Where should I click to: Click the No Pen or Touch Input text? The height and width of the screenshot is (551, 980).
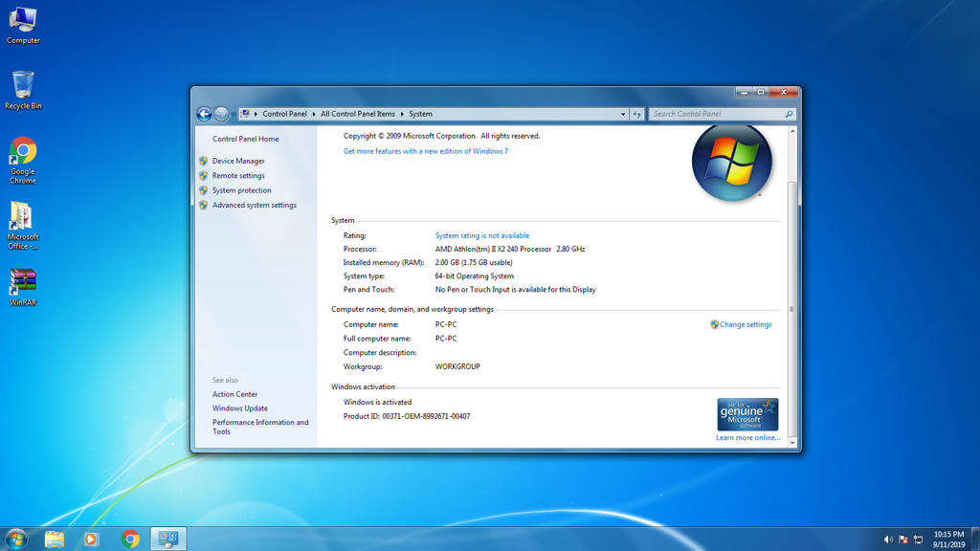516,289
